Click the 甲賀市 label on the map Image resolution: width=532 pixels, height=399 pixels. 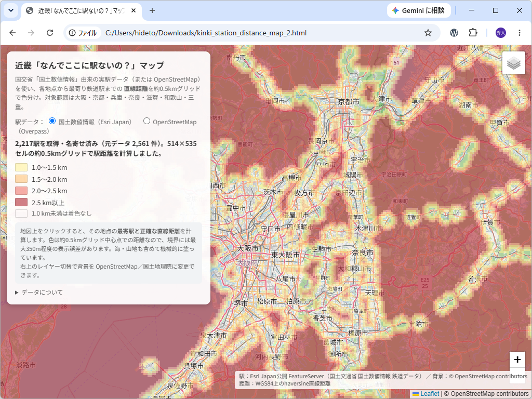point(499,123)
